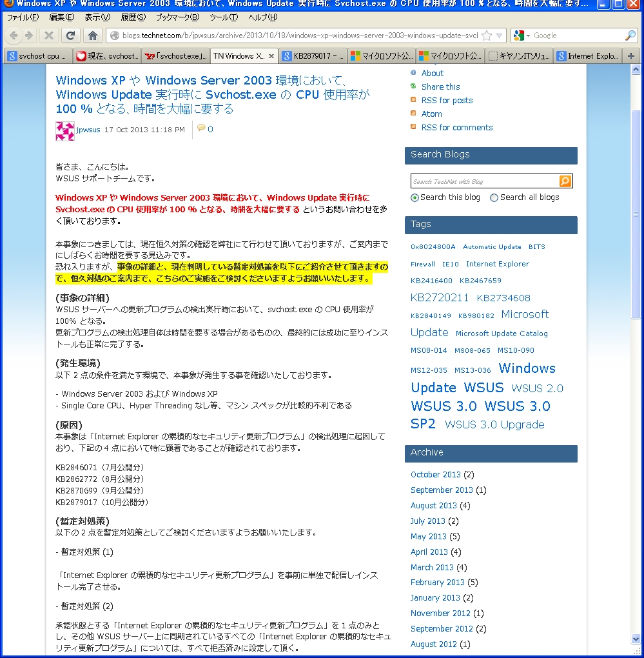Screen dimensions: 644x658
Task: Click in the Search TechNet blog input field
Action: 485,182
